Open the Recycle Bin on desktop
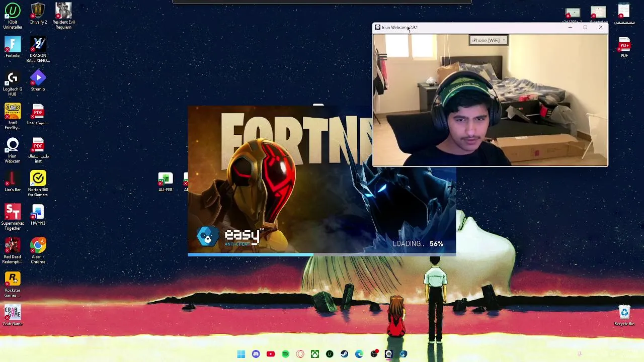 624,316
